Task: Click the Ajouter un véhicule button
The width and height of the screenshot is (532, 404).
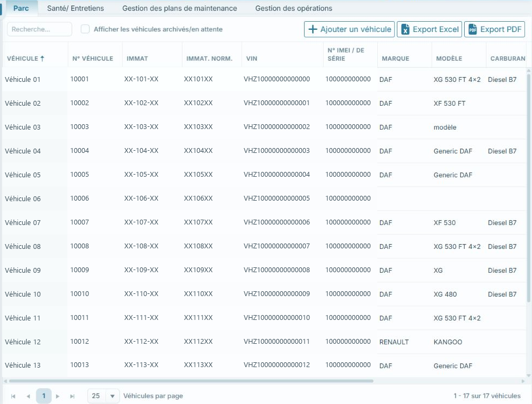Action: pyautogui.click(x=350, y=29)
